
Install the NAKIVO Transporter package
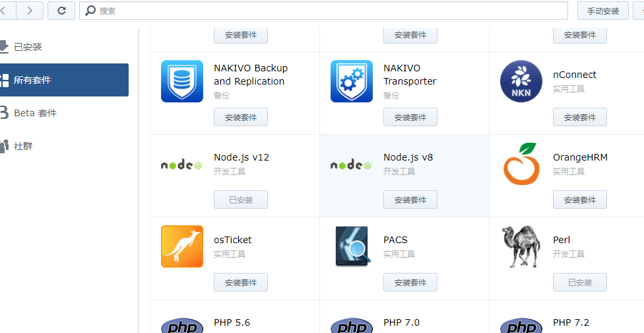click(x=410, y=117)
